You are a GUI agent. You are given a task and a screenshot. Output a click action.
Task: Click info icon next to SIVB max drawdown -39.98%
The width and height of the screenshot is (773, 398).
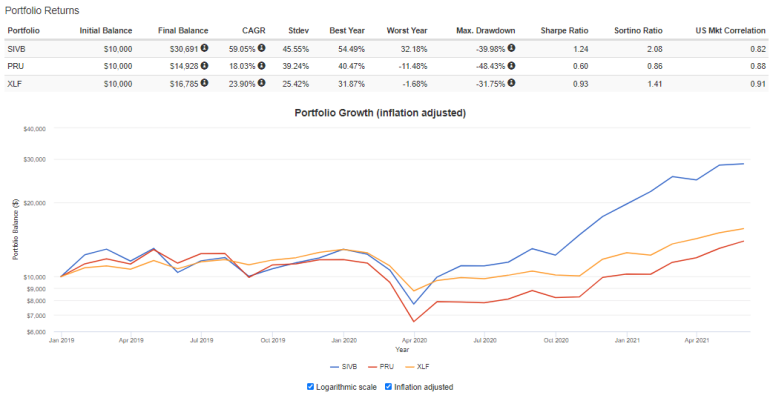coord(511,48)
